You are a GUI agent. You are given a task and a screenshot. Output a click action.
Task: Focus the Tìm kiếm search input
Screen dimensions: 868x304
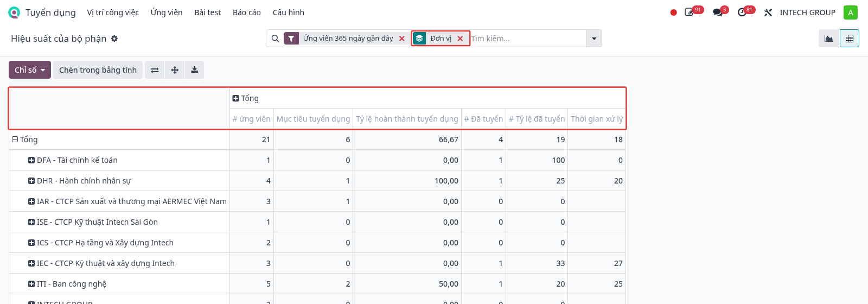[x=527, y=39]
